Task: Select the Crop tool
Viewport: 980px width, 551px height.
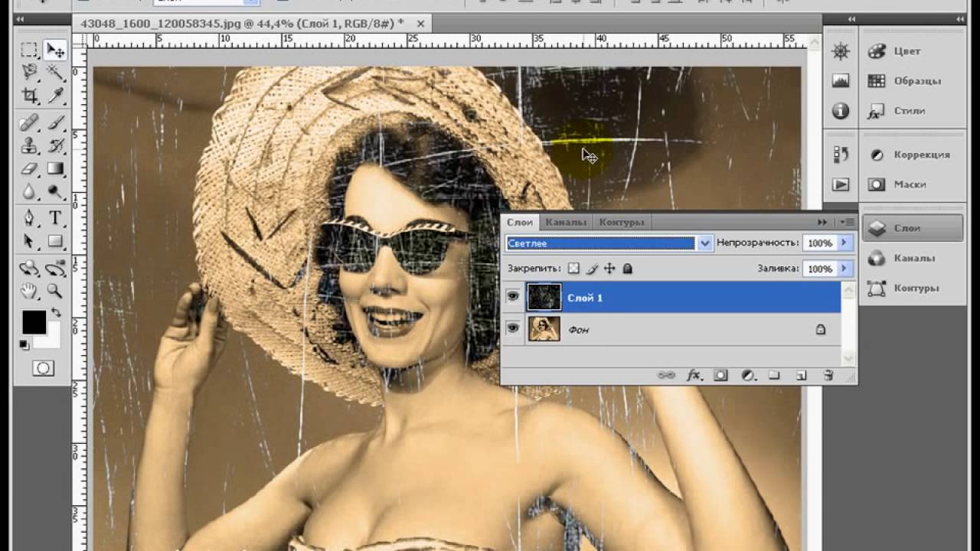Action: [29, 96]
